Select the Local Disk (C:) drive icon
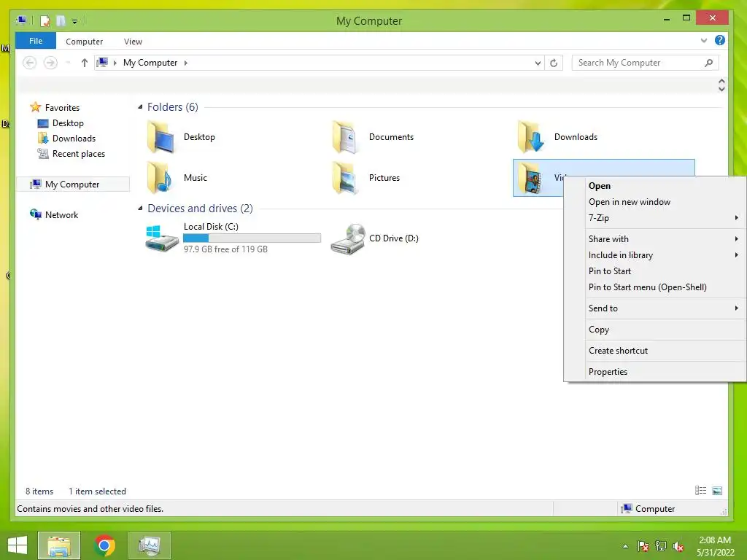747x560 pixels. pyautogui.click(x=161, y=238)
